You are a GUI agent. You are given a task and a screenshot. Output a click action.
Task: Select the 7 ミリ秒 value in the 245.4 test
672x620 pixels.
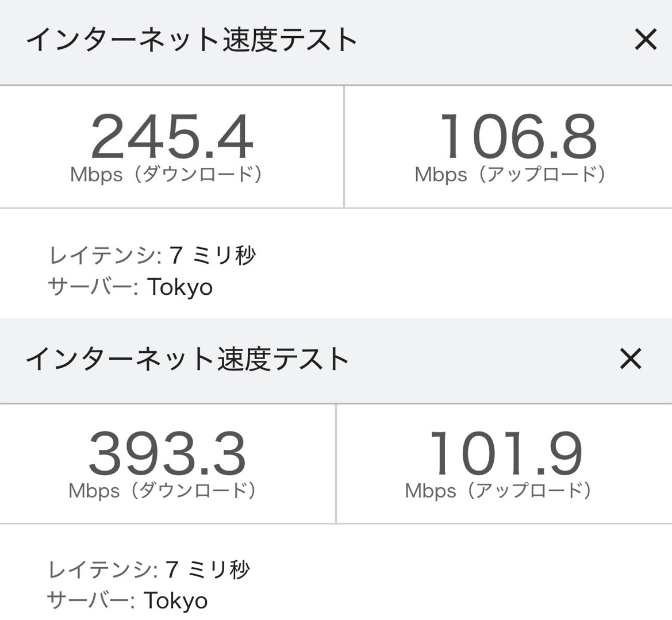click(213, 255)
